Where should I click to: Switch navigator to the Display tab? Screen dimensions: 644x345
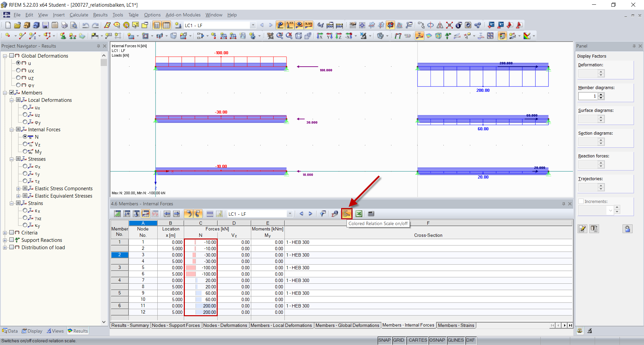(x=32, y=331)
